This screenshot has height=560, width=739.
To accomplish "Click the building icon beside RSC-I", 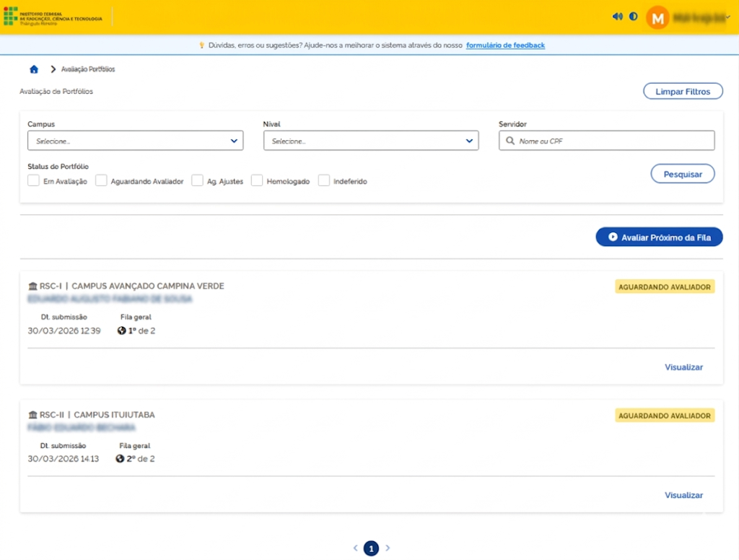I will click(32, 286).
